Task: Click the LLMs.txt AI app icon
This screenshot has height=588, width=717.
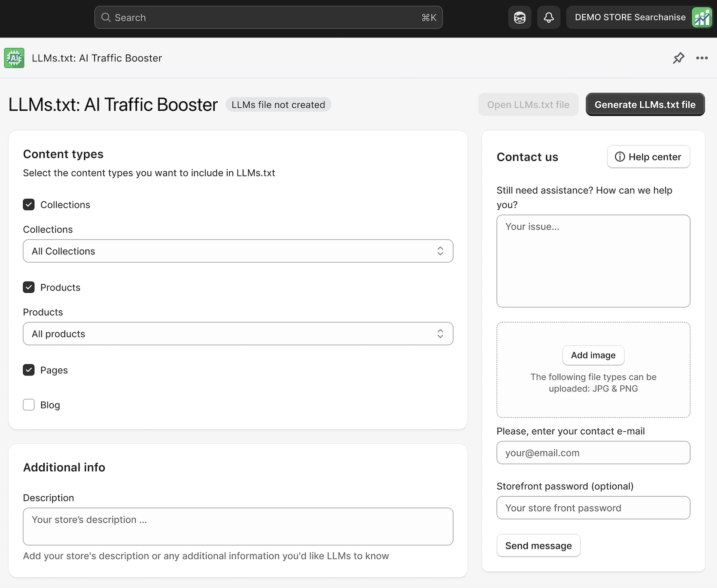Action: (14, 58)
